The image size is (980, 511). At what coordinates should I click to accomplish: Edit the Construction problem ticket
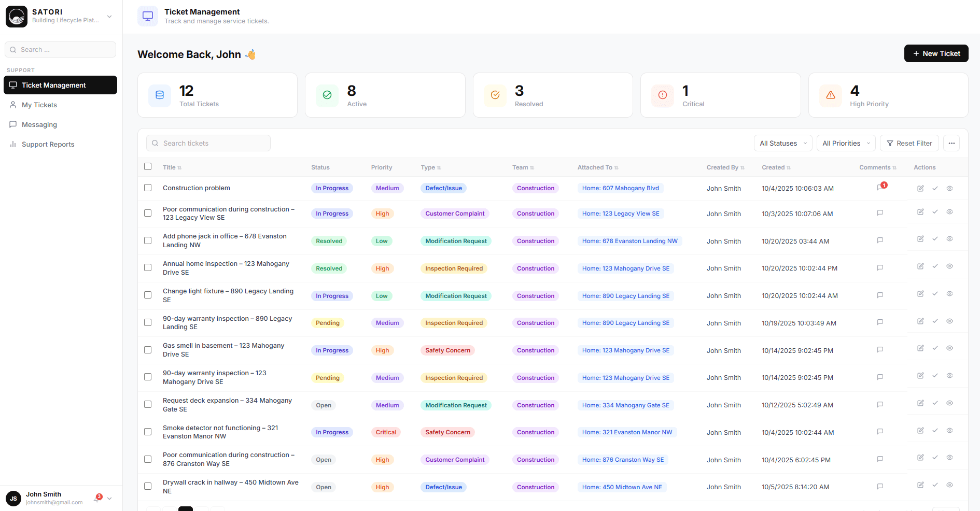pyautogui.click(x=920, y=189)
